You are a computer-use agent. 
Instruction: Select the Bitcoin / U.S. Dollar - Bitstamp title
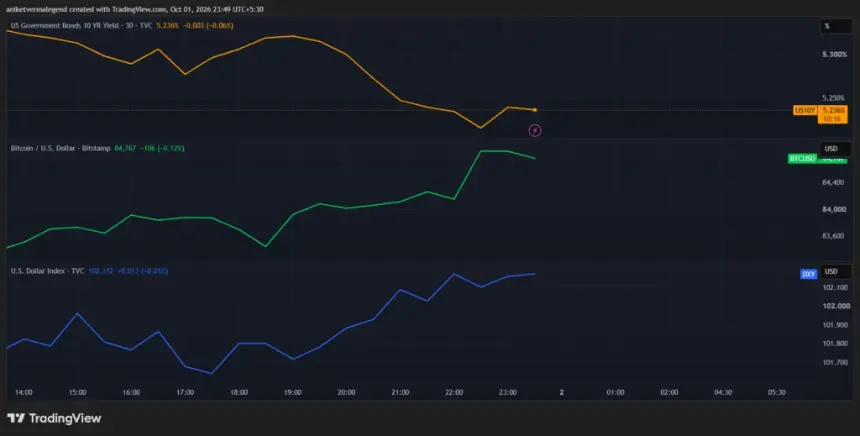click(x=60, y=148)
